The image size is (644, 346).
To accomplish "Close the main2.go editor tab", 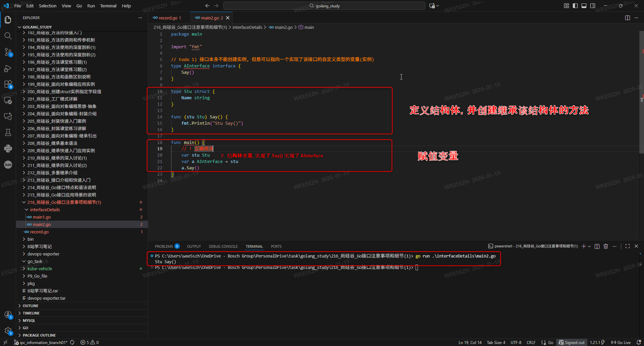I will (x=228, y=18).
